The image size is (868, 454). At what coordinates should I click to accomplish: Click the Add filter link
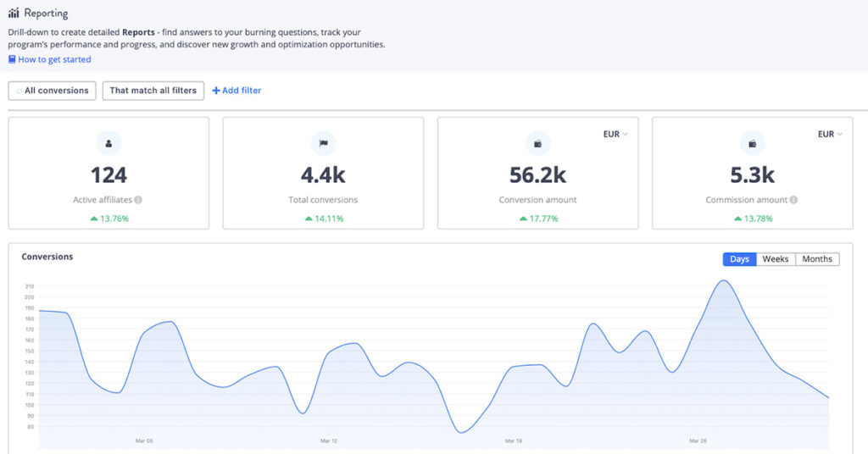[236, 91]
